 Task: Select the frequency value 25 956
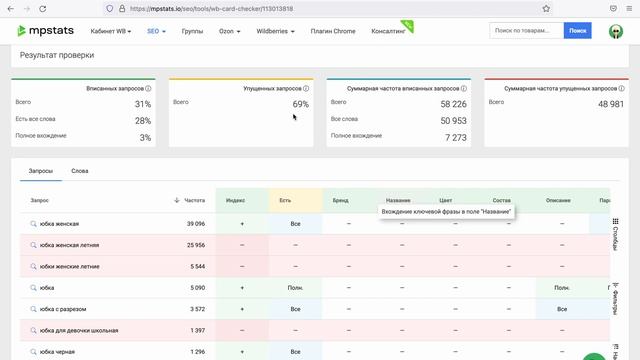pos(196,245)
